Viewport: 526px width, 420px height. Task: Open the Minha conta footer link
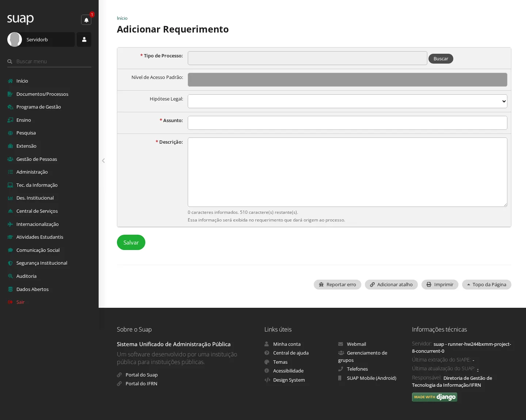coord(287,344)
